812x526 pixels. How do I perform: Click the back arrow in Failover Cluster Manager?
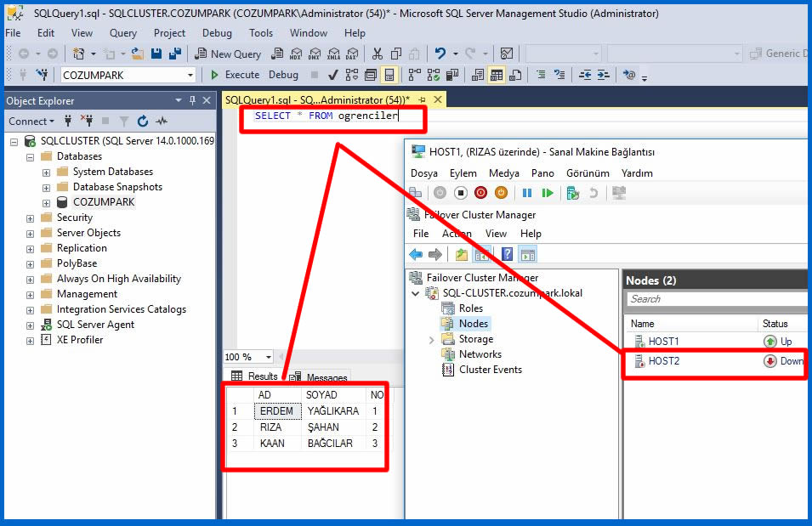(416, 254)
